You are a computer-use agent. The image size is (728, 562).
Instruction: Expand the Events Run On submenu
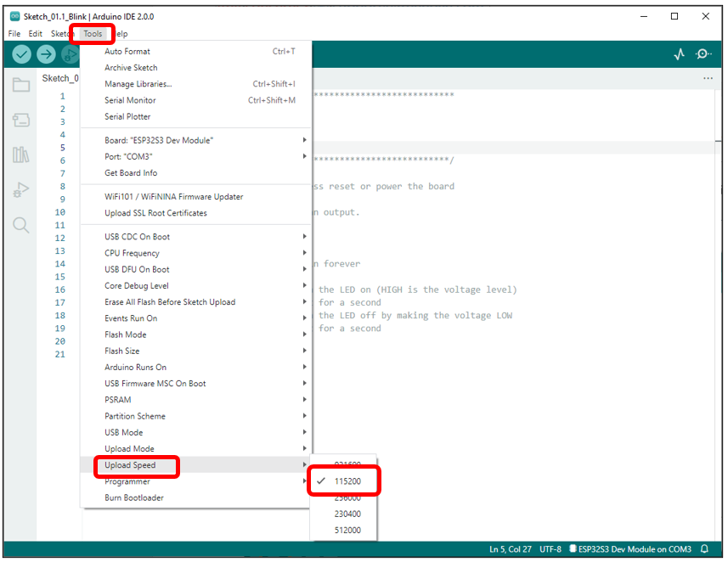tap(195, 318)
